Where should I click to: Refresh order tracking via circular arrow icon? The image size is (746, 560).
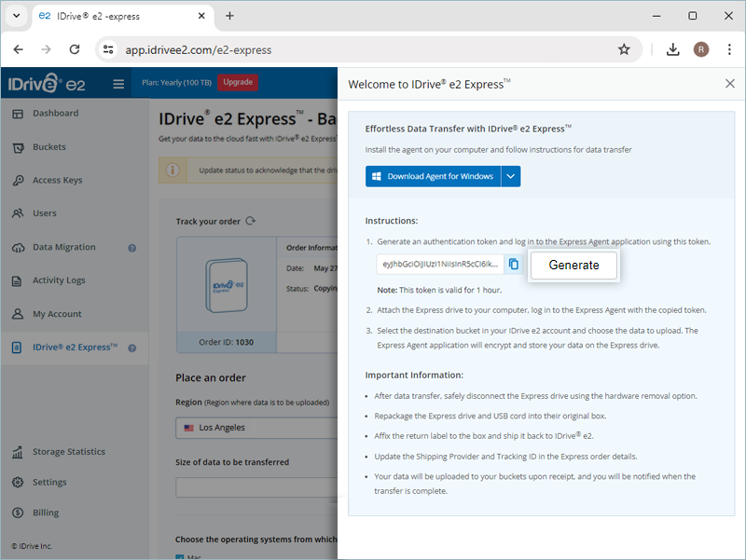coord(251,221)
